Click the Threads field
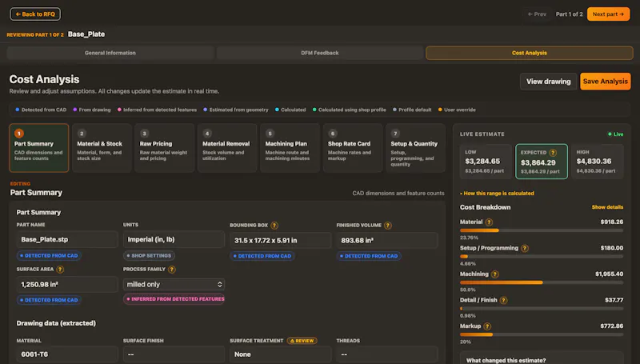Image resolution: width=640 pixels, height=364 pixels. [x=387, y=354]
